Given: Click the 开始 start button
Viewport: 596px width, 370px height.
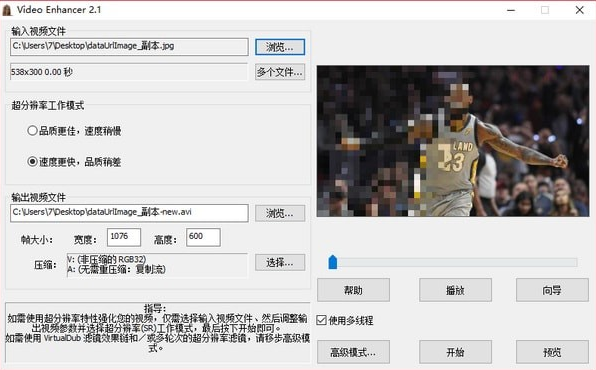Looking at the screenshot, I should 455,352.
